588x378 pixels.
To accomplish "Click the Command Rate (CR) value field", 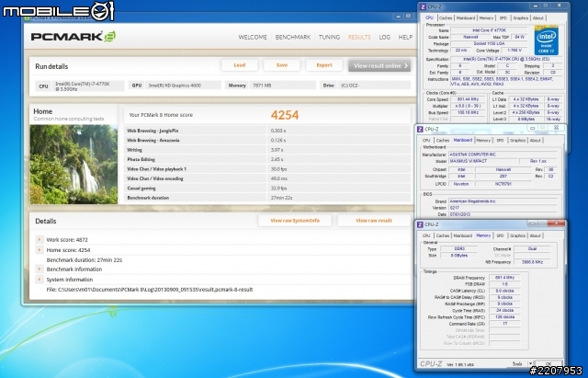I will [504, 324].
